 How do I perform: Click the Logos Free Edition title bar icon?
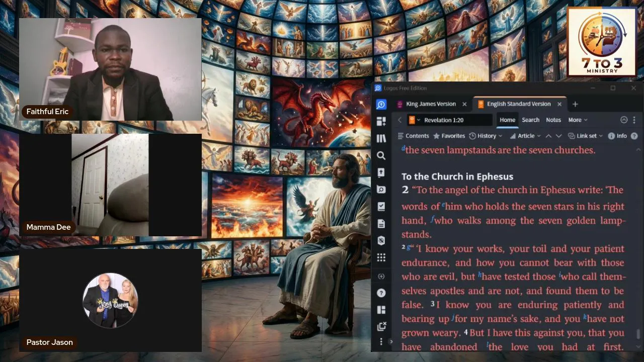click(378, 88)
